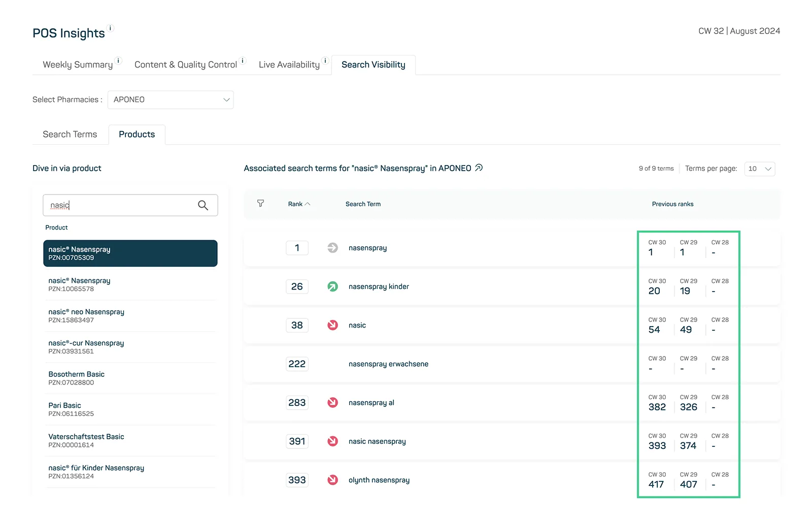
Task: Open the Weekly Summary tab
Action: pyautogui.click(x=78, y=64)
